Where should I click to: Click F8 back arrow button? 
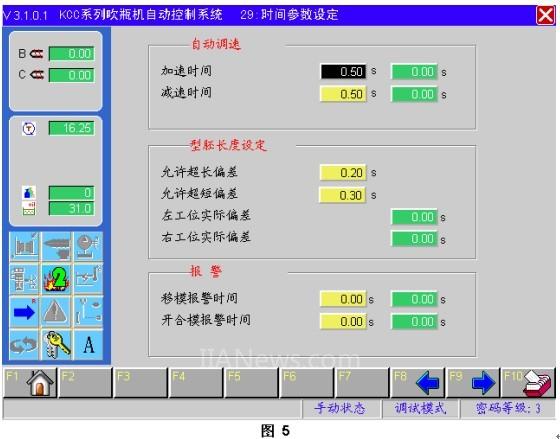click(x=417, y=383)
